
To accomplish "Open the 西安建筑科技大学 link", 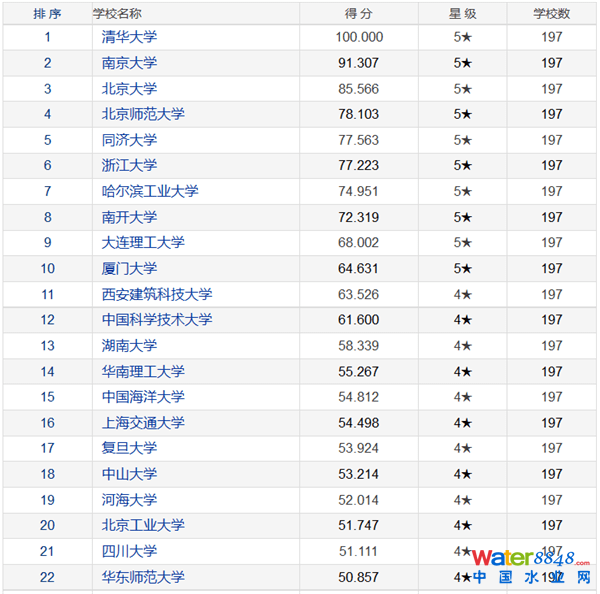I will click(x=157, y=294).
